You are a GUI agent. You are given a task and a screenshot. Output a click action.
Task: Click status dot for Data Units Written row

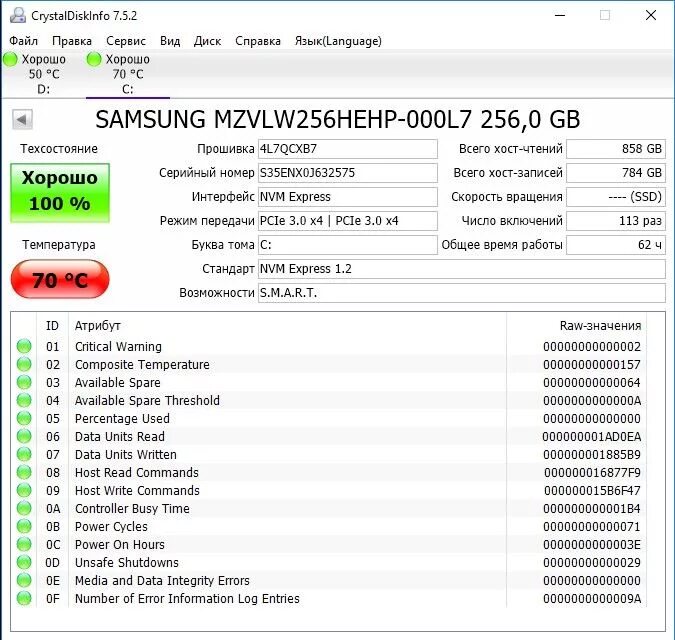pyautogui.click(x=24, y=454)
